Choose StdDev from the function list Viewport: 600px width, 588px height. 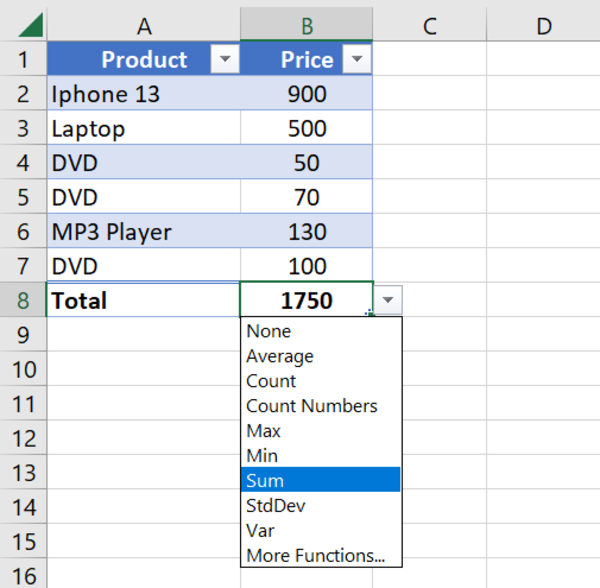coord(321,506)
